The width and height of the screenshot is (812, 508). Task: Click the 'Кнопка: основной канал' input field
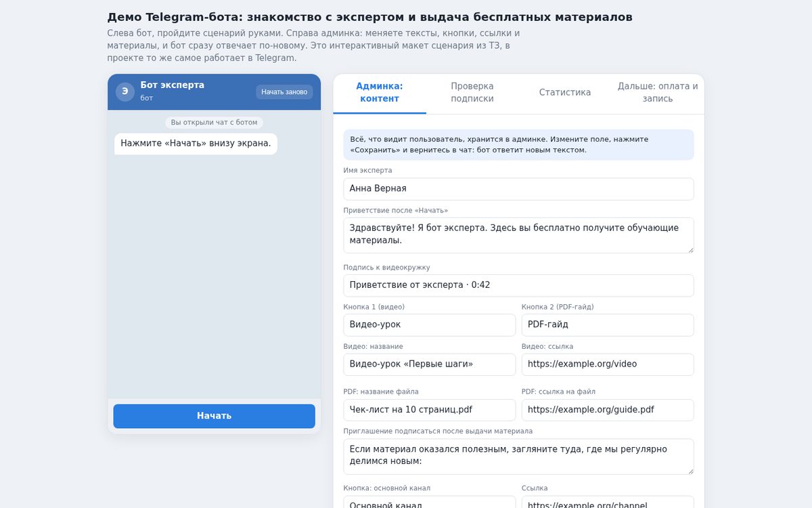(x=430, y=502)
